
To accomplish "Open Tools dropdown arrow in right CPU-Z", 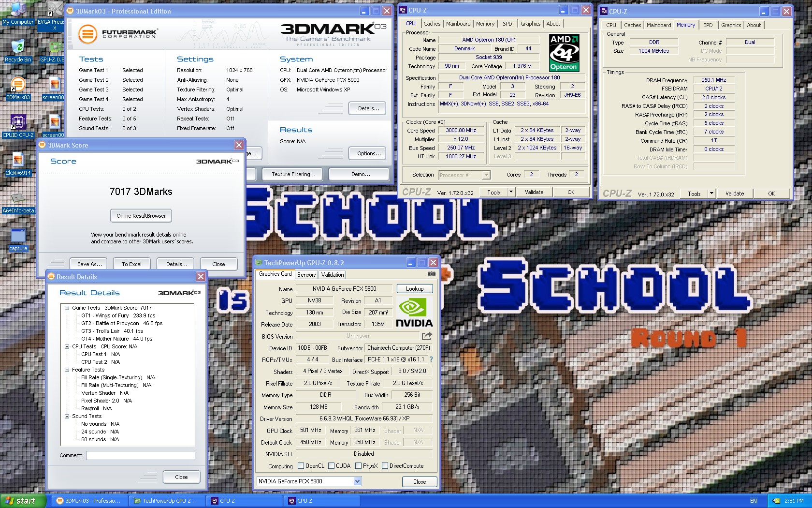I will pyautogui.click(x=711, y=194).
